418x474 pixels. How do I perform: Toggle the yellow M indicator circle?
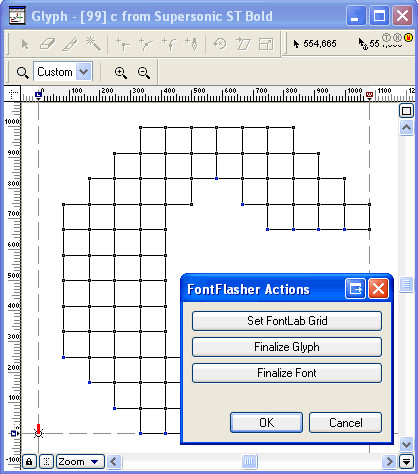point(408,37)
